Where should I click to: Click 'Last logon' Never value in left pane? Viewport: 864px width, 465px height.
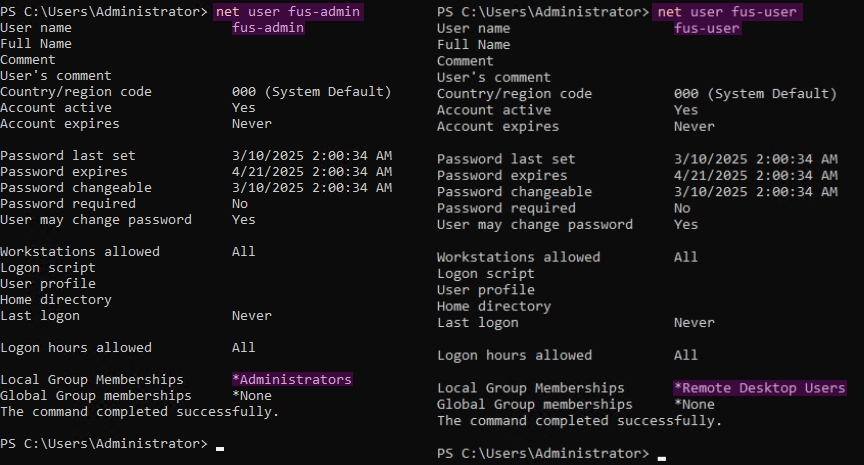tap(252, 316)
